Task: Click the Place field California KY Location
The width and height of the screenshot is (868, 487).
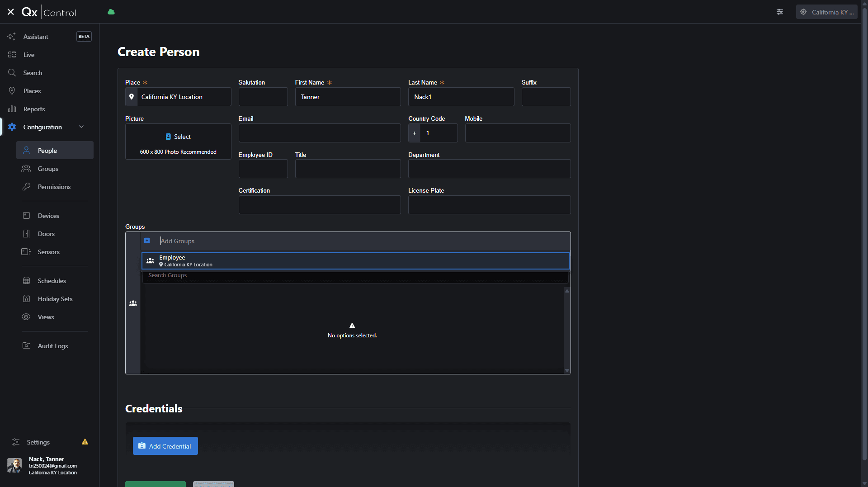Action: pyautogui.click(x=178, y=97)
